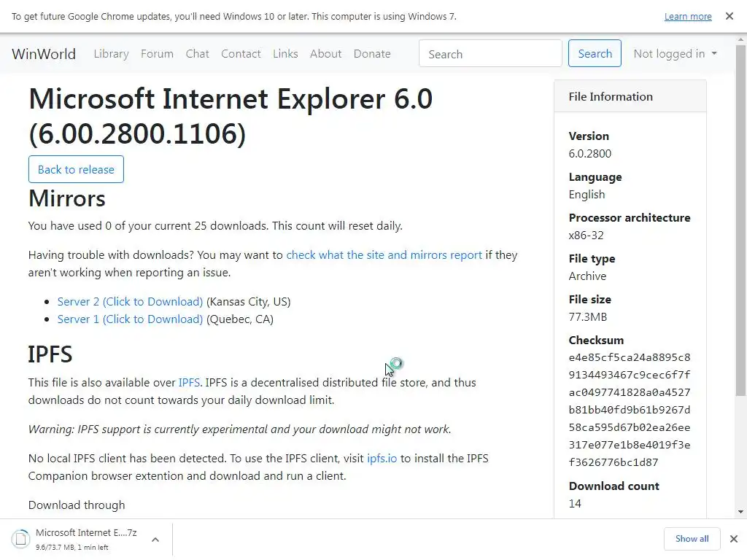Viewport: 747px width, 560px height.
Task: Click Show all downloads button
Action: [x=692, y=539]
